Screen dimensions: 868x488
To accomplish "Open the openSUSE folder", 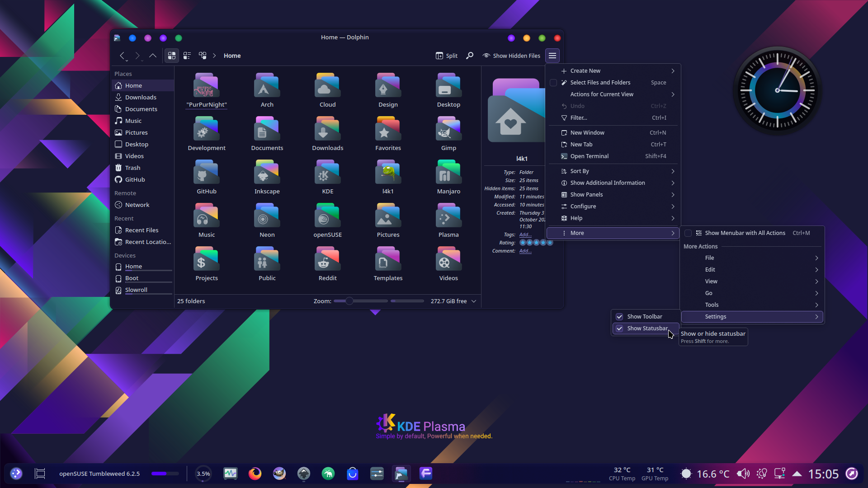I will coord(328,221).
